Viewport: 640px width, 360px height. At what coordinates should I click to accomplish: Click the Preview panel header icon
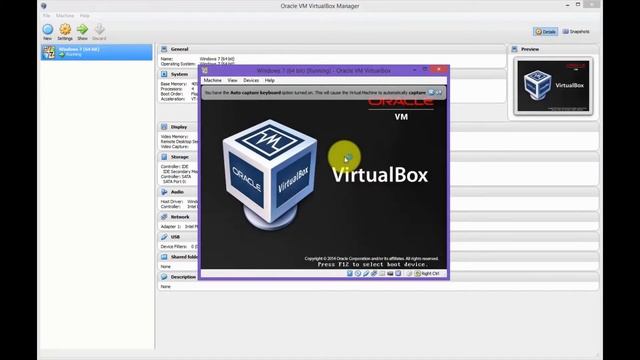pos(514,49)
